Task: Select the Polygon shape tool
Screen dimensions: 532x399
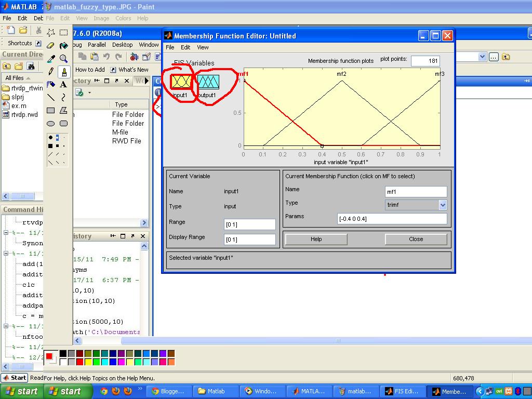Action: click(63, 110)
